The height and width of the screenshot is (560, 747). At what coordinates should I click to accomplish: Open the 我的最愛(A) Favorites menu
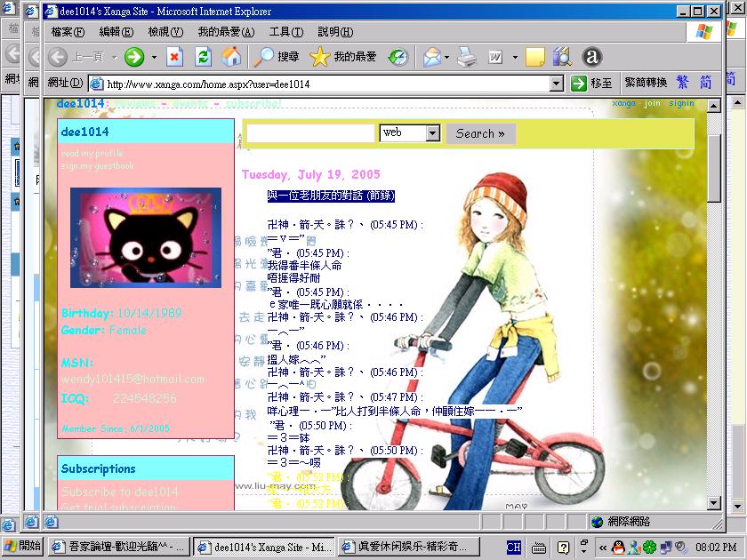[226, 32]
